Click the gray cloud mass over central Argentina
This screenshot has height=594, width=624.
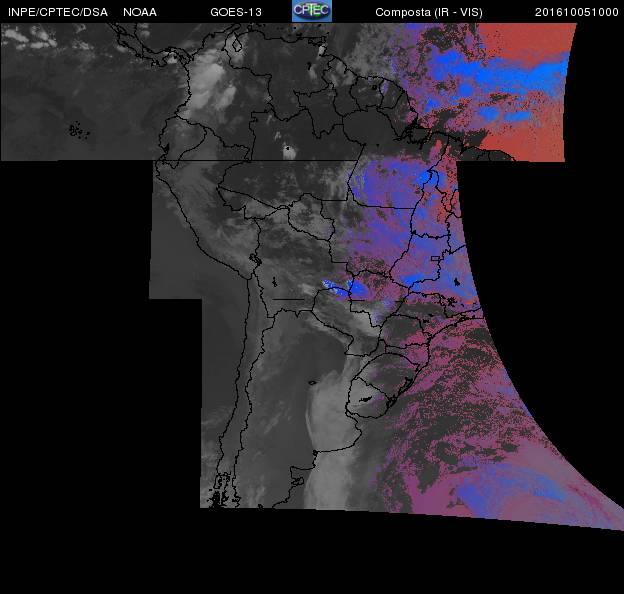(x=318, y=420)
